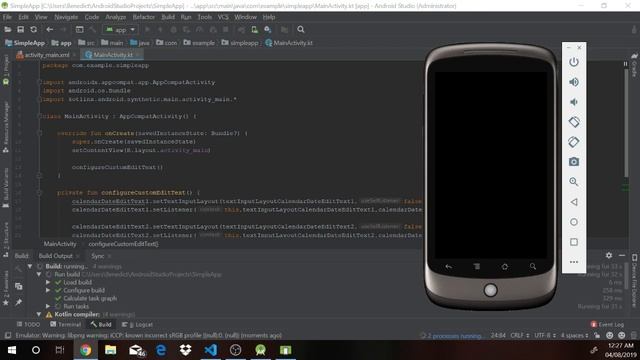The width and height of the screenshot is (640, 360).
Task: Collapse the 'Run build' tree node
Action: pyautogui.click(x=39, y=274)
